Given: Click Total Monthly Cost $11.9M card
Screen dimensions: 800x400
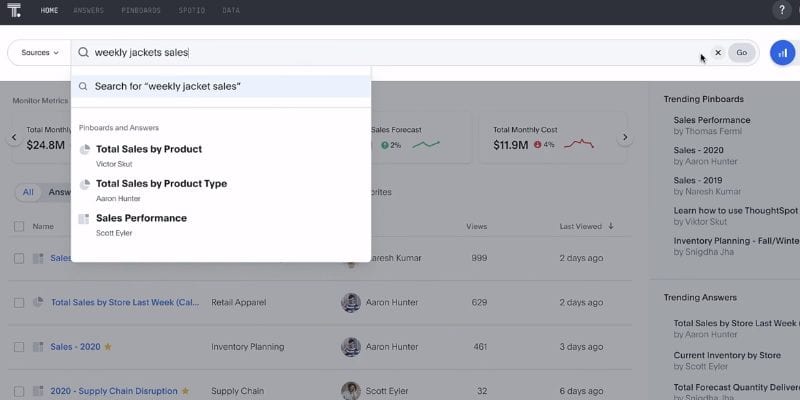Looking at the screenshot, I should click(x=553, y=138).
